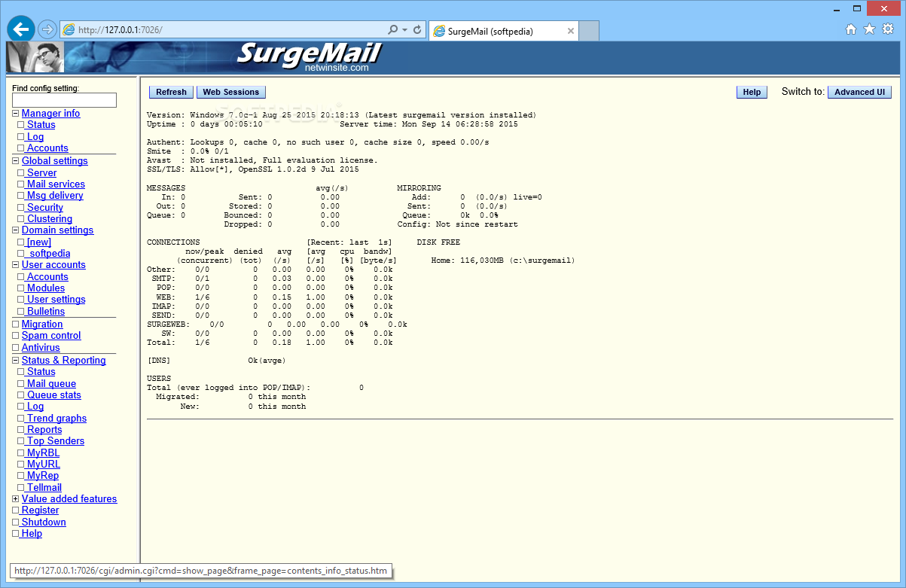Click the Find config setting input
This screenshot has width=906, height=588.
[x=64, y=100]
